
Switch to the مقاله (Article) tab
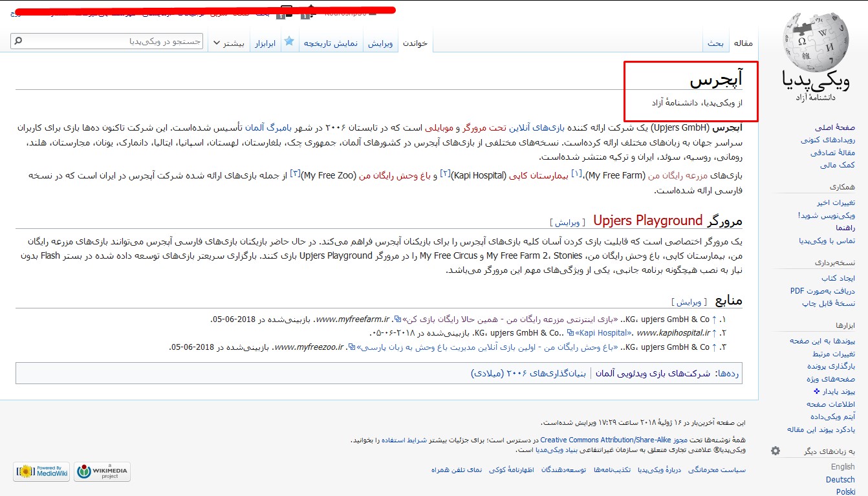pyautogui.click(x=743, y=43)
